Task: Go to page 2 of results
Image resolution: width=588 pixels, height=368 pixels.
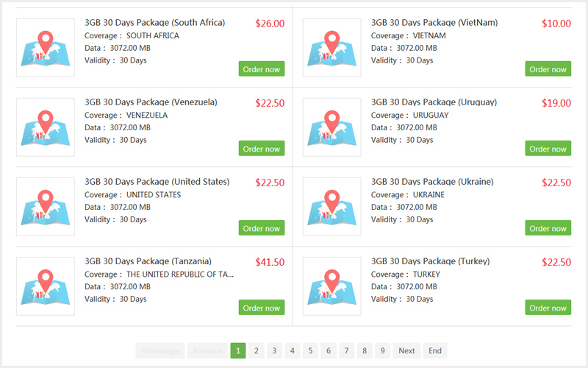Action: tap(256, 351)
